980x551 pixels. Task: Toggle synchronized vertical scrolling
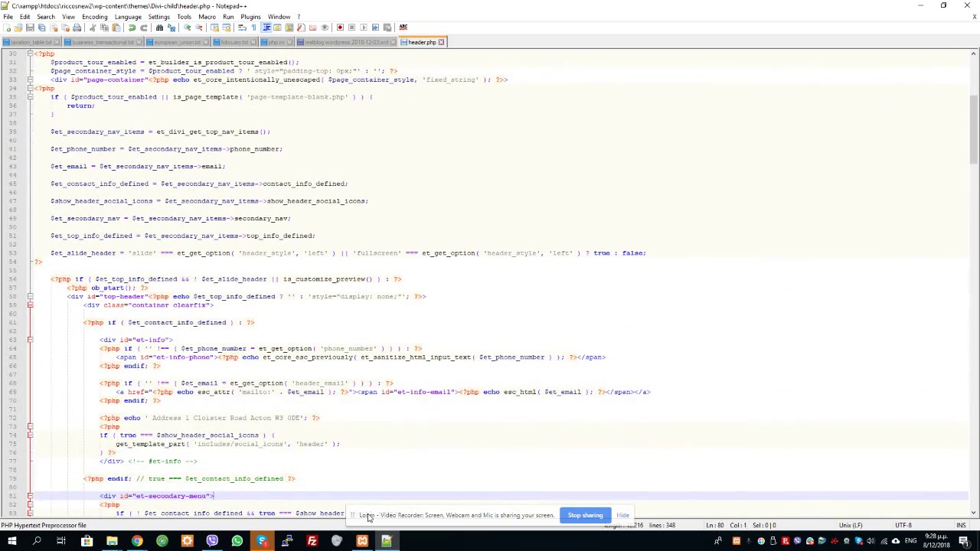pyautogui.click(x=214, y=28)
